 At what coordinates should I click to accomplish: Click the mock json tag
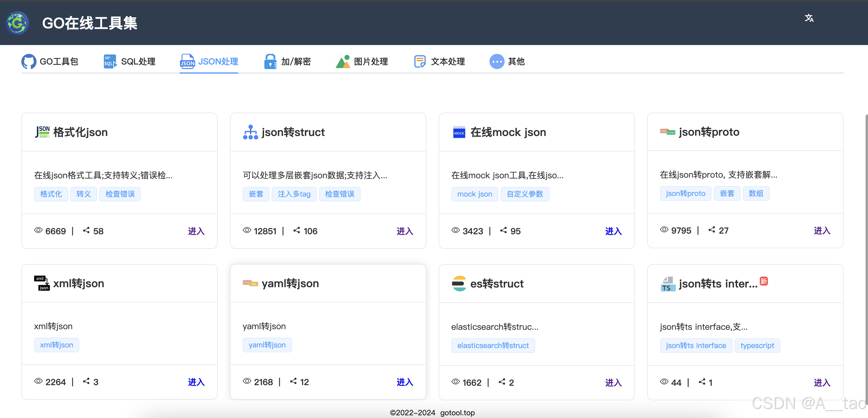[475, 194]
